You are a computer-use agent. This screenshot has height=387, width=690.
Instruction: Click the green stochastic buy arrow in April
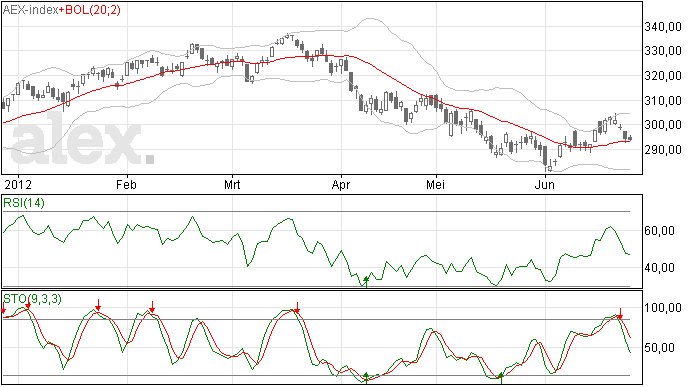coord(366,378)
